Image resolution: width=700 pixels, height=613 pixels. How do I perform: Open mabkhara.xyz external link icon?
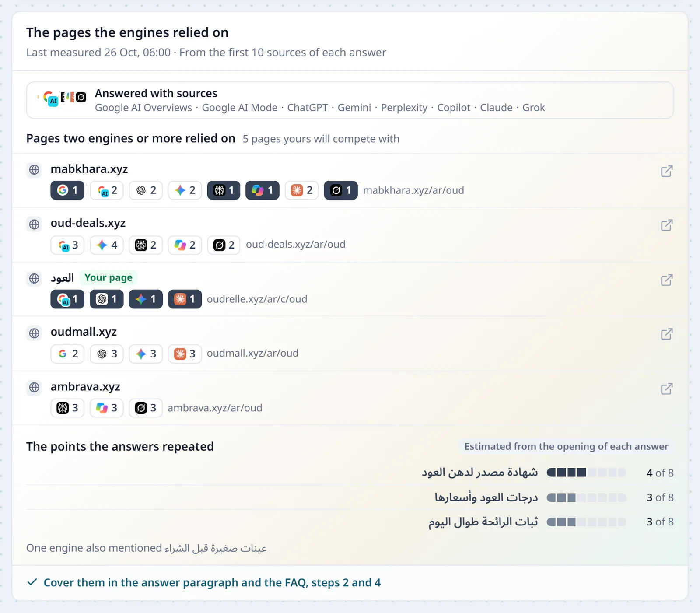click(667, 171)
